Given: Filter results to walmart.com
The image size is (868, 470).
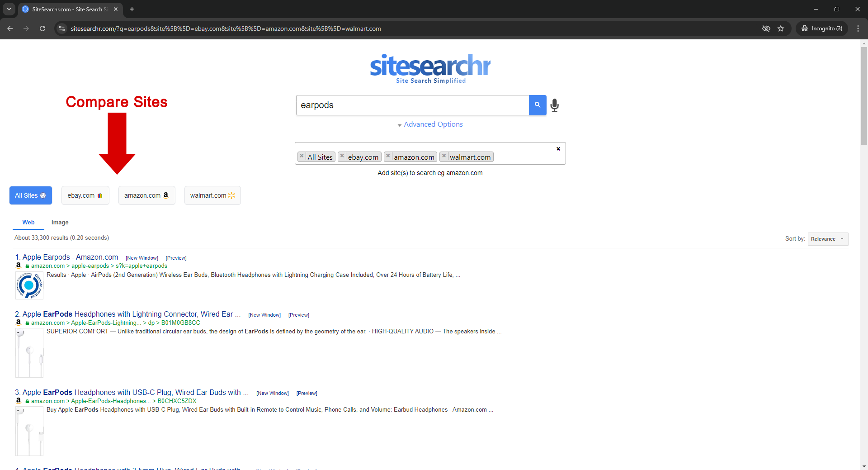Looking at the screenshot, I should pos(212,195).
